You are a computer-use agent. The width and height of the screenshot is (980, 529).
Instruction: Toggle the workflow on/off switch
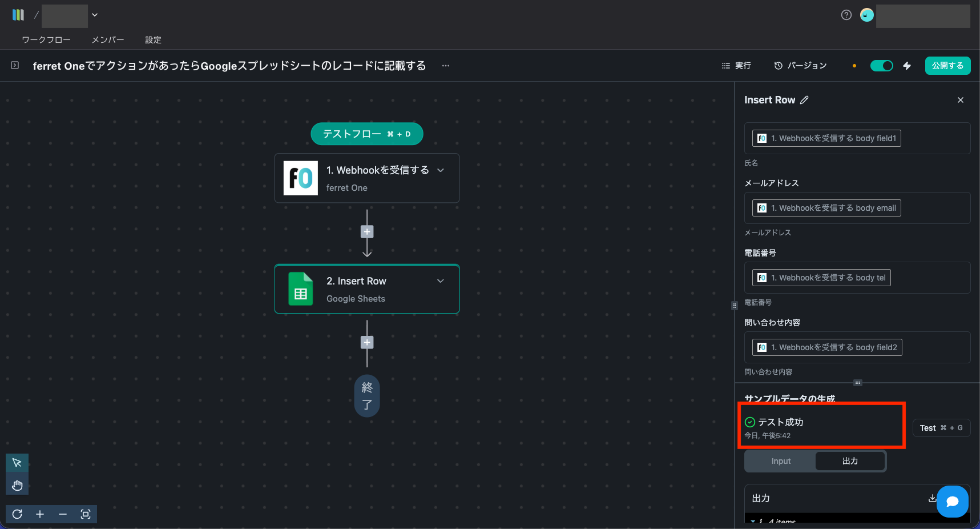[882, 66]
